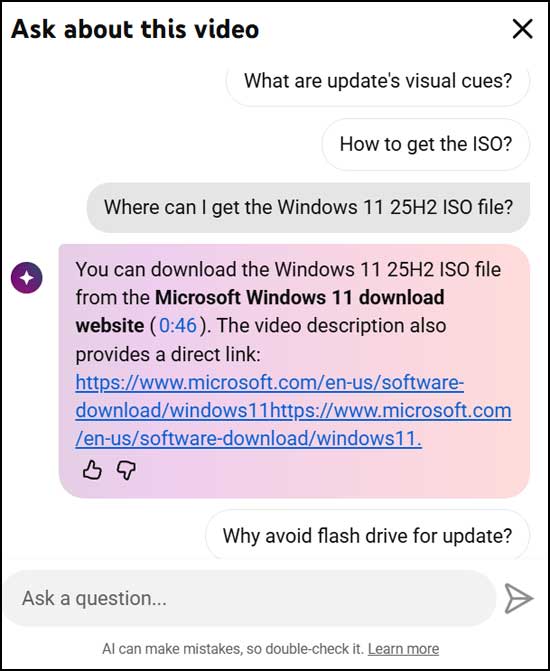This screenshot has height=671, width=550.
Task: Like the AI answer with thumbs up
Action: coord(92,470)
